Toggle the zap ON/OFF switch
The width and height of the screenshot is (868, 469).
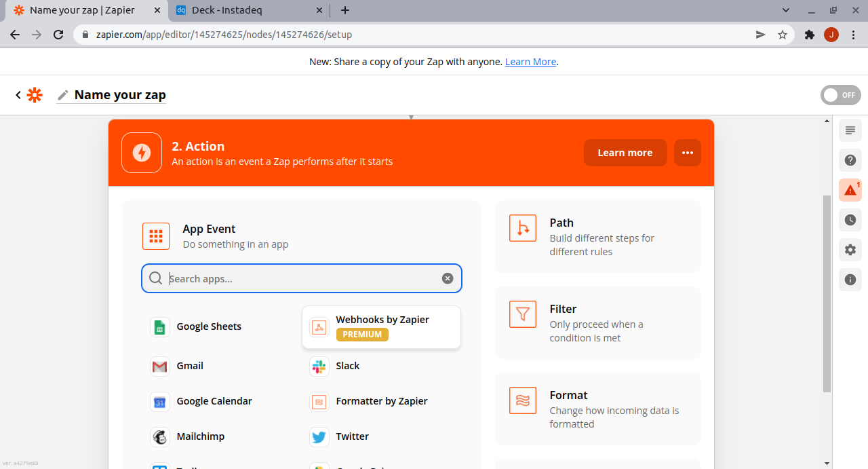point(841,95)
